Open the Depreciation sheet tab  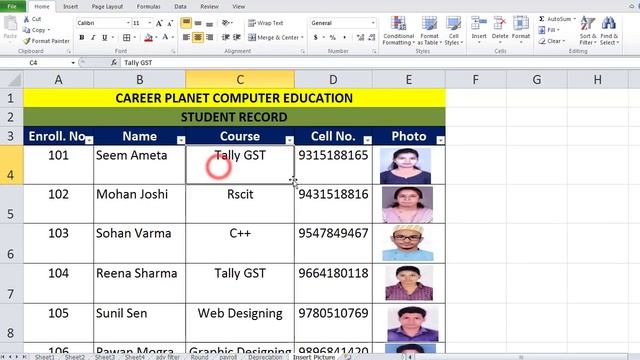pos(265,357)
